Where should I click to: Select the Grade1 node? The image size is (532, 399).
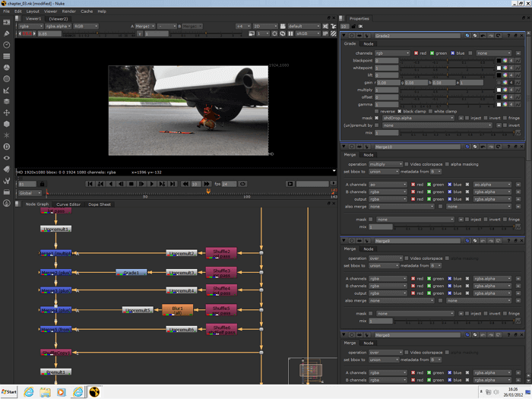(131, 272)
